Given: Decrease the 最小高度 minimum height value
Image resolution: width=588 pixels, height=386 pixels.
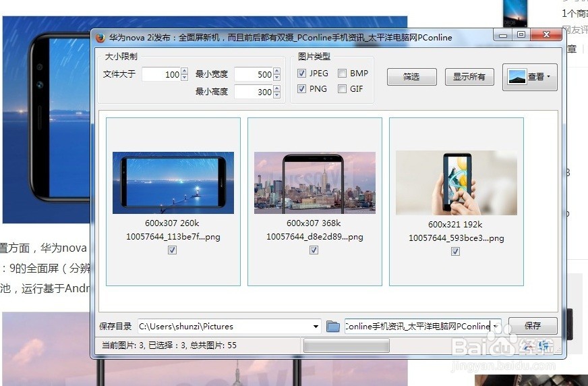Looking at the screenshot, I should point(276,95).
